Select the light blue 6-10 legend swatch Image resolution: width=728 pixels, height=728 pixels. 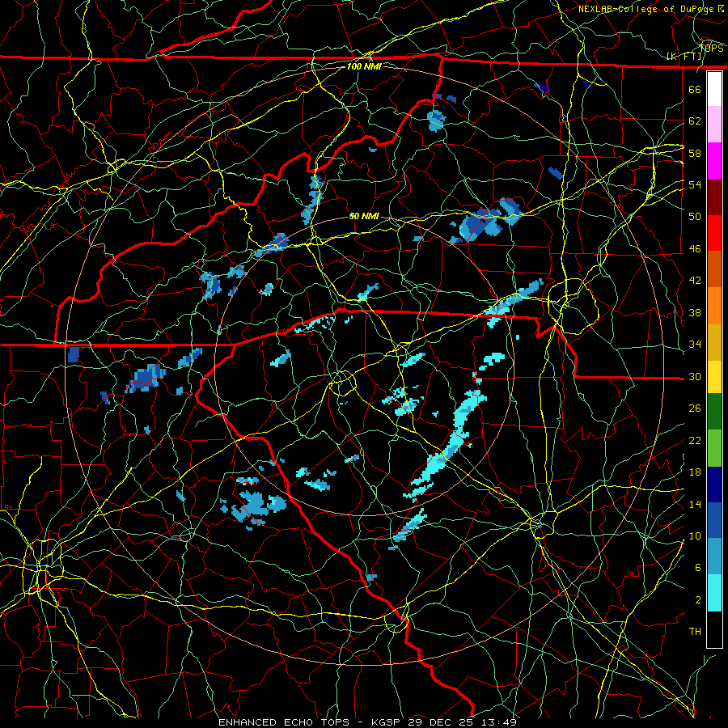(714, 557)
